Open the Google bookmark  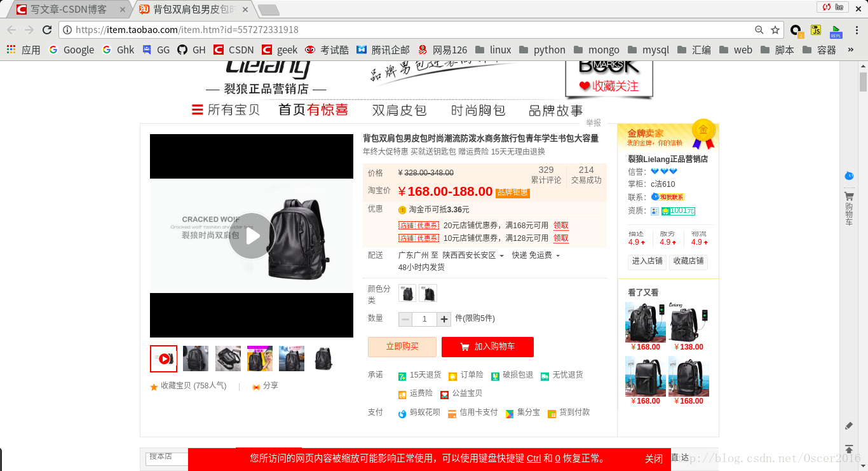pyautogui.click(x=71, y=50)
